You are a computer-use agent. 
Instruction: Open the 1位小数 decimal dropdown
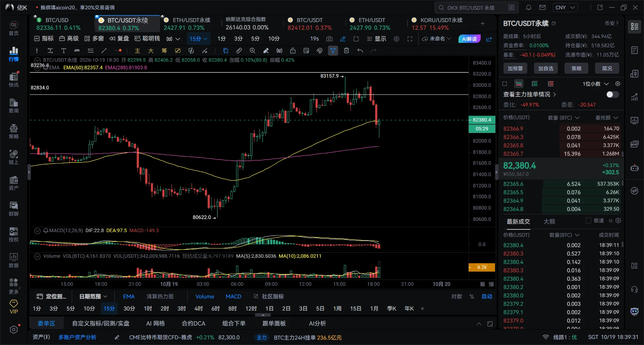tap(595, 84)
